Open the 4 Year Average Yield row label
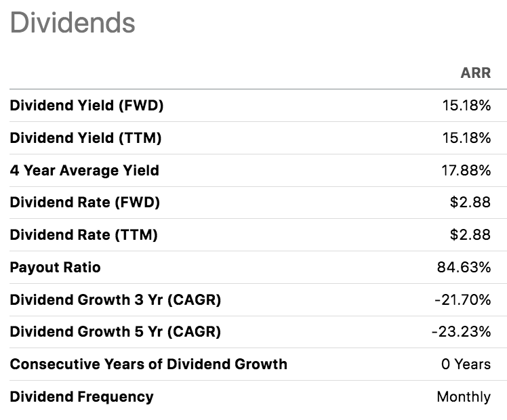This screenshot has width=507, height=420. pyautogui.click(x=84, y=170)
